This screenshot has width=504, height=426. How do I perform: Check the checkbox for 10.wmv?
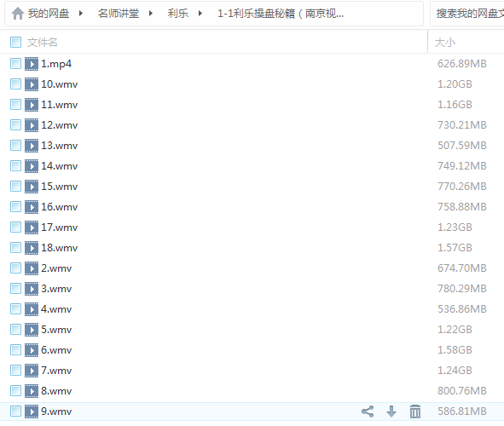coord(15,84)
